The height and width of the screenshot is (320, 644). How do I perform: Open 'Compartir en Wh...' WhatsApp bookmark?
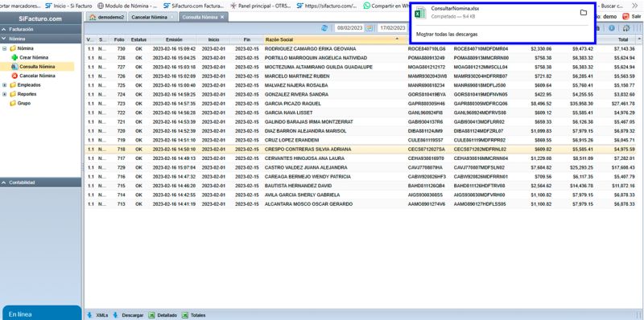coord(387,6)
